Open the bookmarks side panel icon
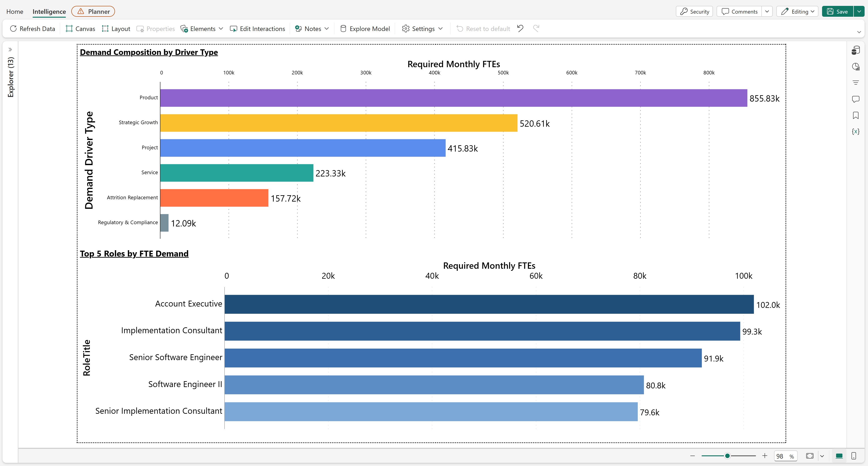 (856, 116)
